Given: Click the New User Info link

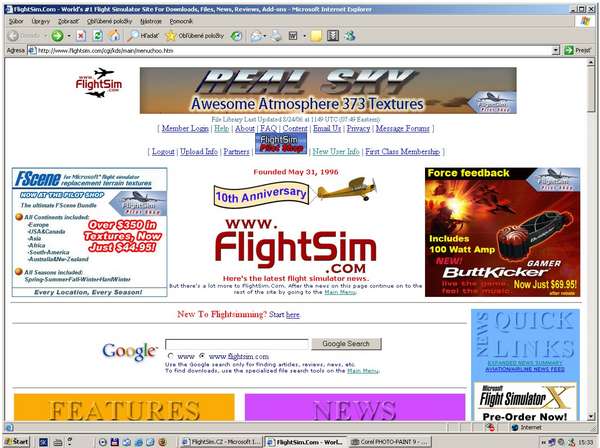Looking at the screenshot, I should pos(336,152).
